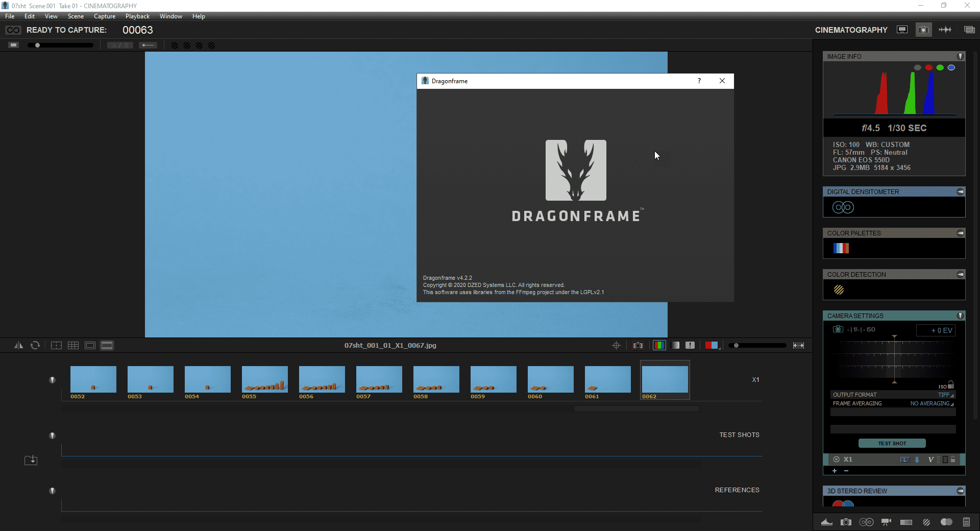Remove an exposure with the minus button
Image resolution: width=980 pixels, height=531 pixels.
tap(846, 471)
